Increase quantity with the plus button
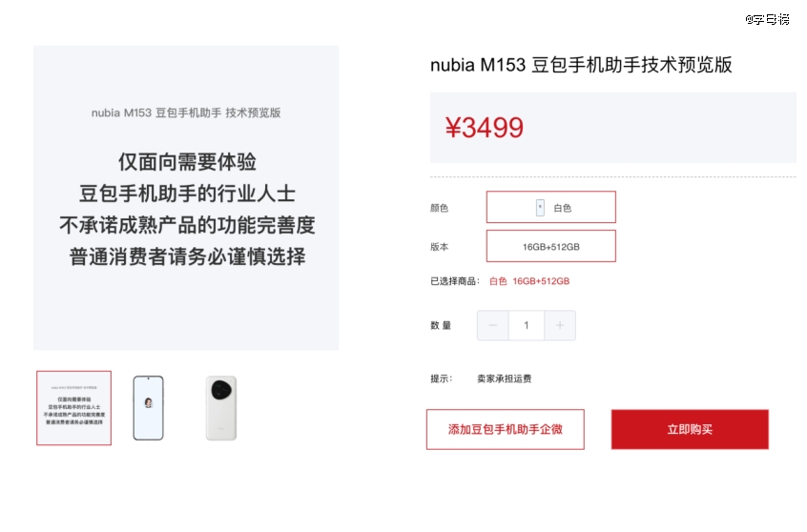 [x=560, y=326]
